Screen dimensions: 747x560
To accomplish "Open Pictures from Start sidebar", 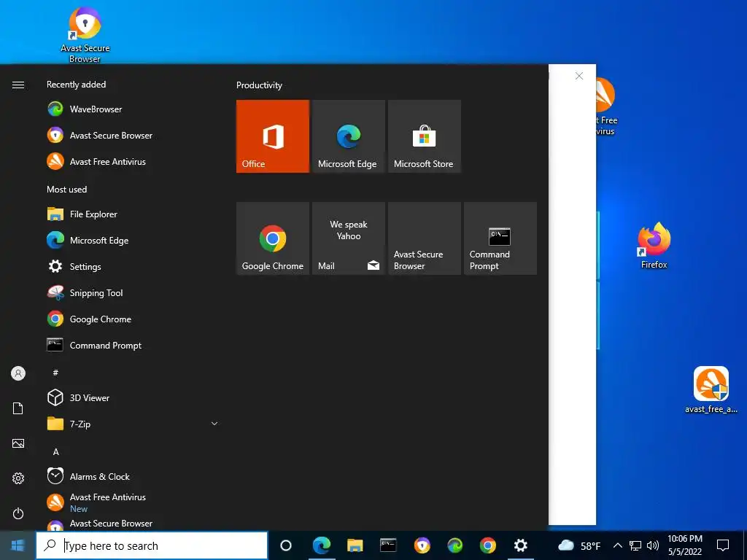I will pyautogui.click(x=18, y=443).
